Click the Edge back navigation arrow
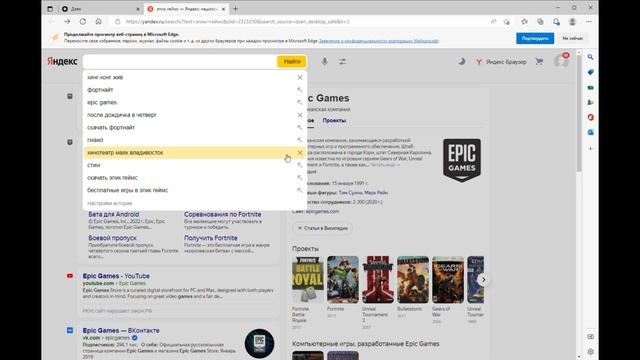The width and height of the screenshot is (640, 360). [x=52, y=22]
